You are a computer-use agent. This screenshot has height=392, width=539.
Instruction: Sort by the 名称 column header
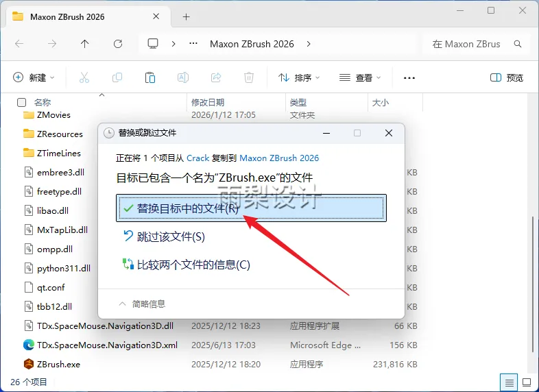tap(43, 102)
